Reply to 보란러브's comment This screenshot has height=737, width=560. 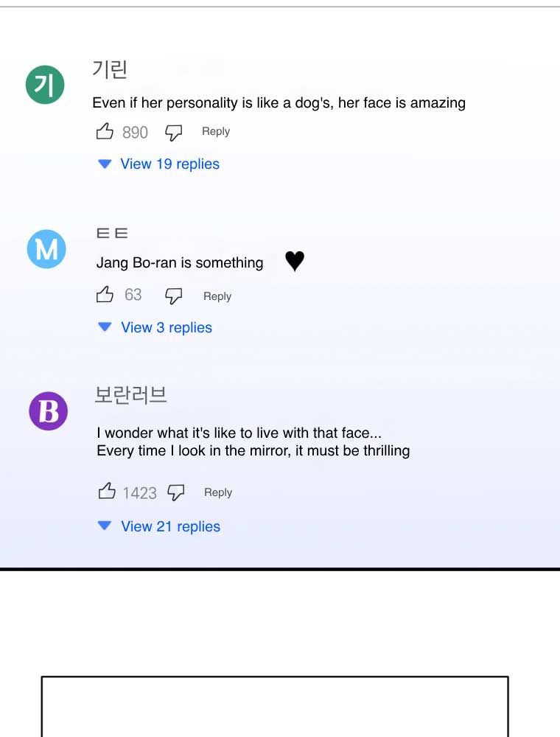[x=218, y=492]
